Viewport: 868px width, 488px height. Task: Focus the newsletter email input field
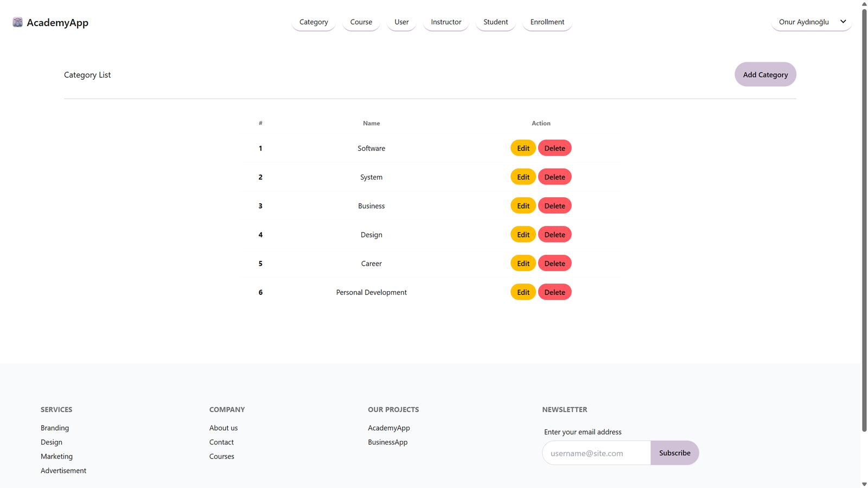(x=596, y=453)
